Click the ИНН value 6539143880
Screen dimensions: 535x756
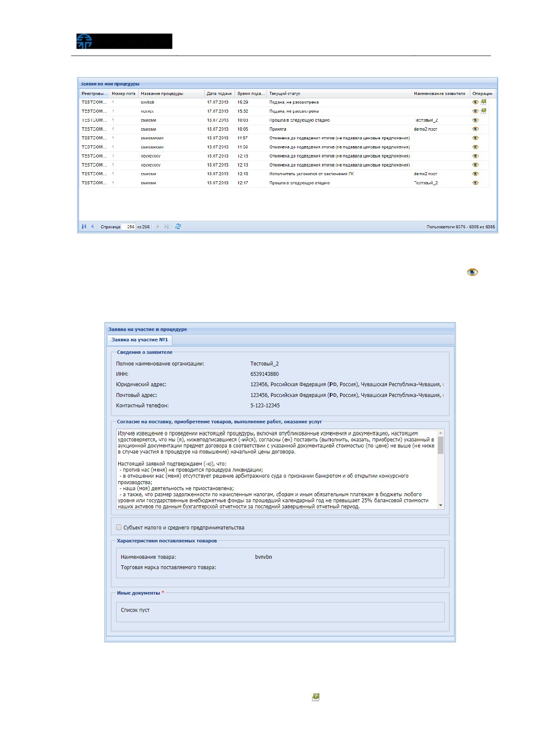click(x=265, y=374)
